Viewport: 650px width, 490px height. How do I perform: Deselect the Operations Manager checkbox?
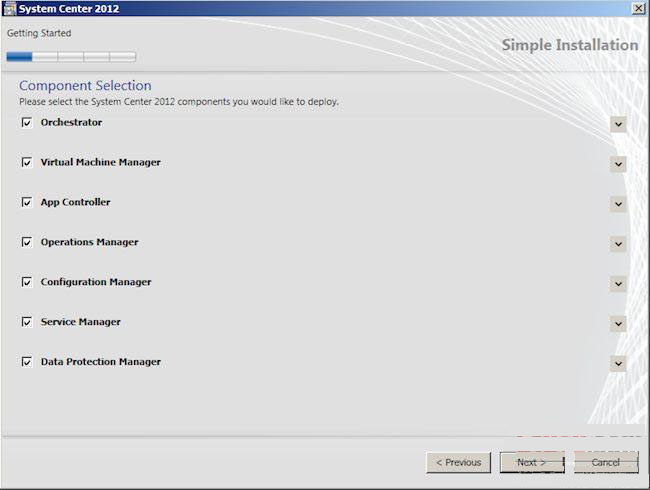[27, 242]
